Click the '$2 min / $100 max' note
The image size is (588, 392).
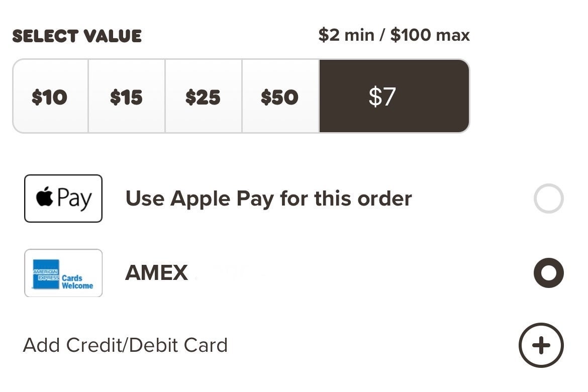click(394, 35)
